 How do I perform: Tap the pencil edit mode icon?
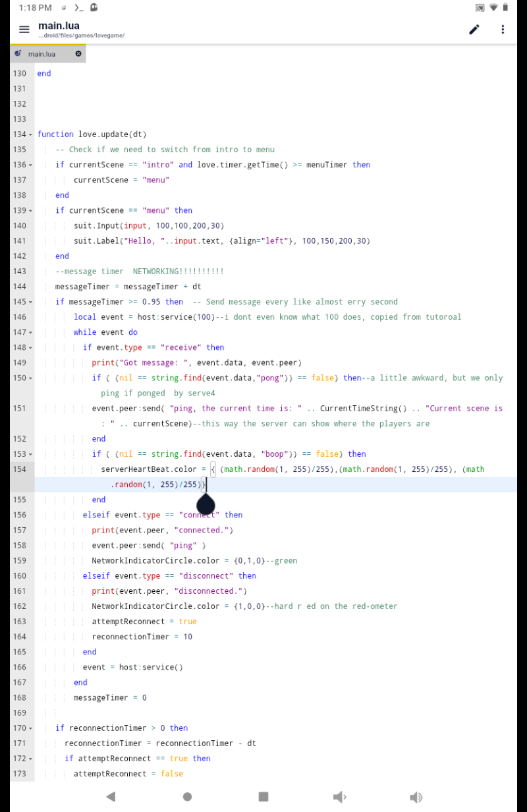[x=474, y=29]
